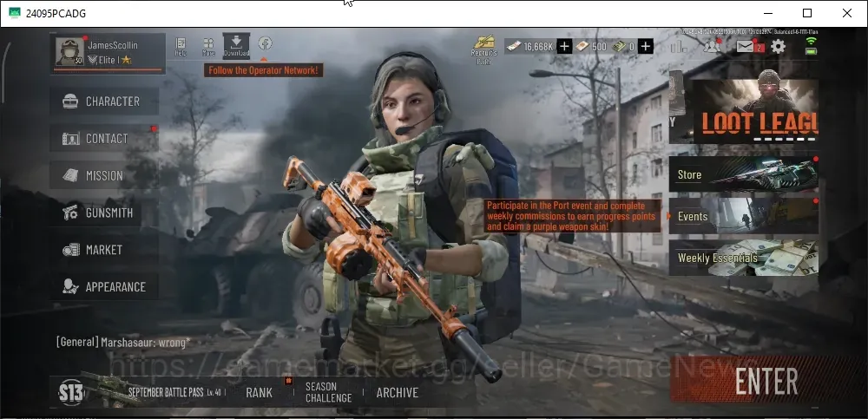Viewport: 868px width, 419px height.
Task: Click the 16,668K cash balance
Action: [530, 47]
